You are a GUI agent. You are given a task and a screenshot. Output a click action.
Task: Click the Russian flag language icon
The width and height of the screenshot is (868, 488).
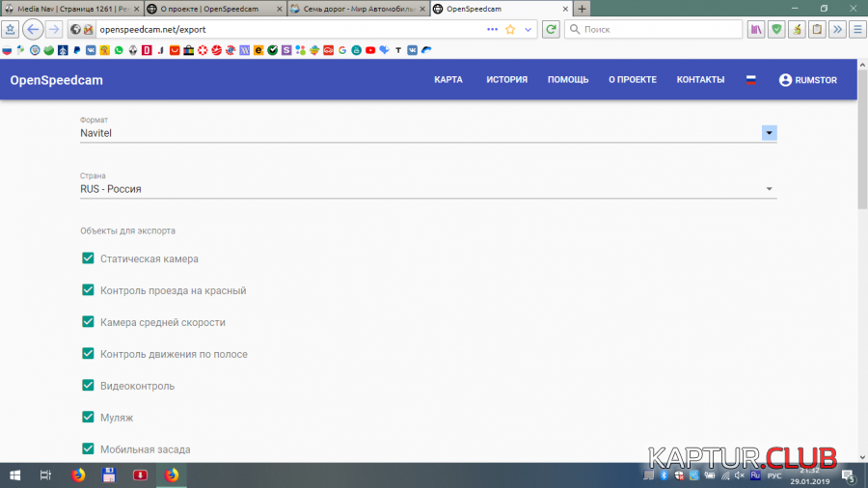point(751,80)
